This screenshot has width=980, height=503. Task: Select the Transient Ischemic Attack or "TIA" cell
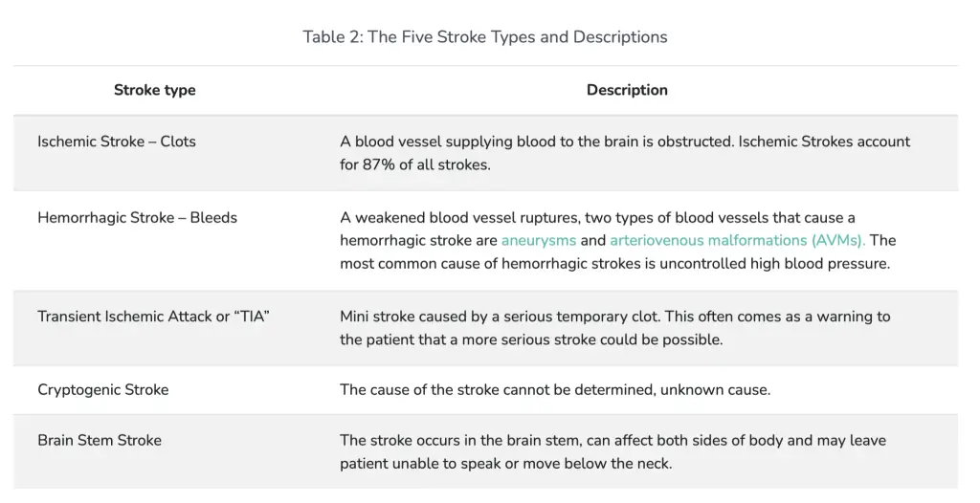153,317
